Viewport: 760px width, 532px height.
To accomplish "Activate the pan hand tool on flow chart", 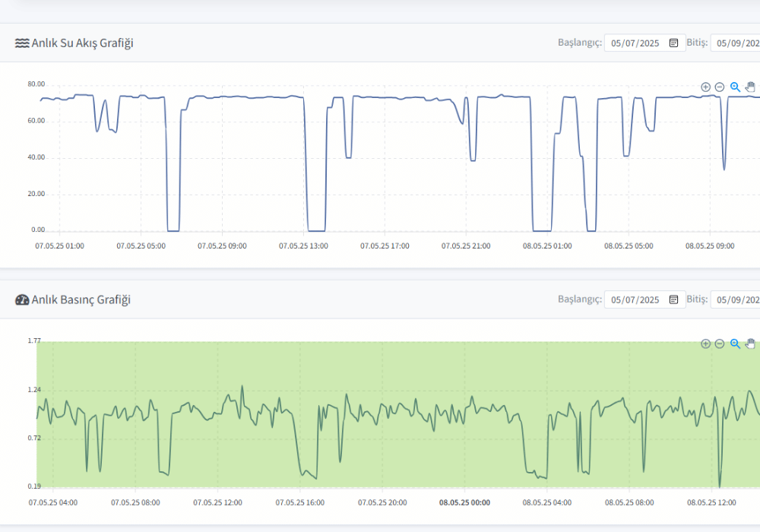I will pos(750,87).
